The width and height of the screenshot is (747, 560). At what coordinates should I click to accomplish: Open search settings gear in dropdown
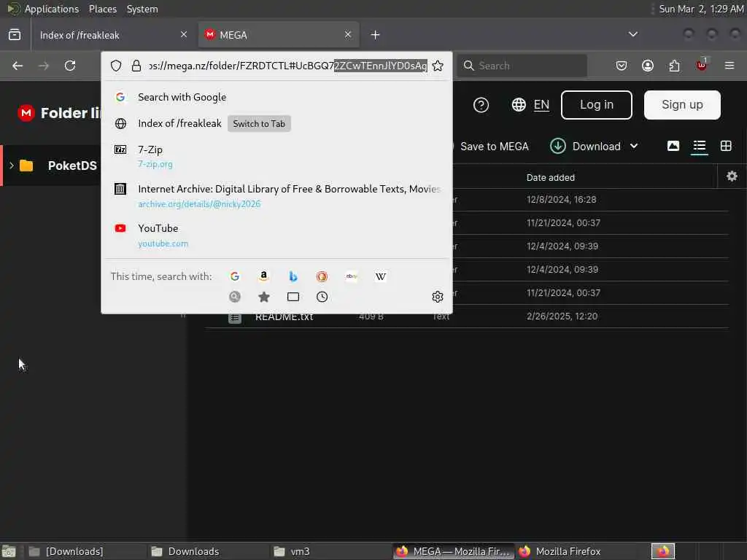[438, 297]
